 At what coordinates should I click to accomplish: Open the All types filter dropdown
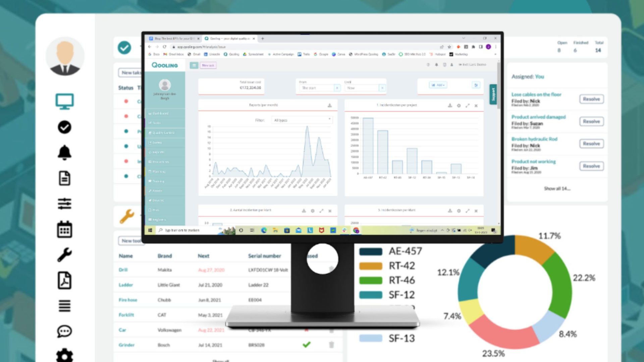pos(302,120)
